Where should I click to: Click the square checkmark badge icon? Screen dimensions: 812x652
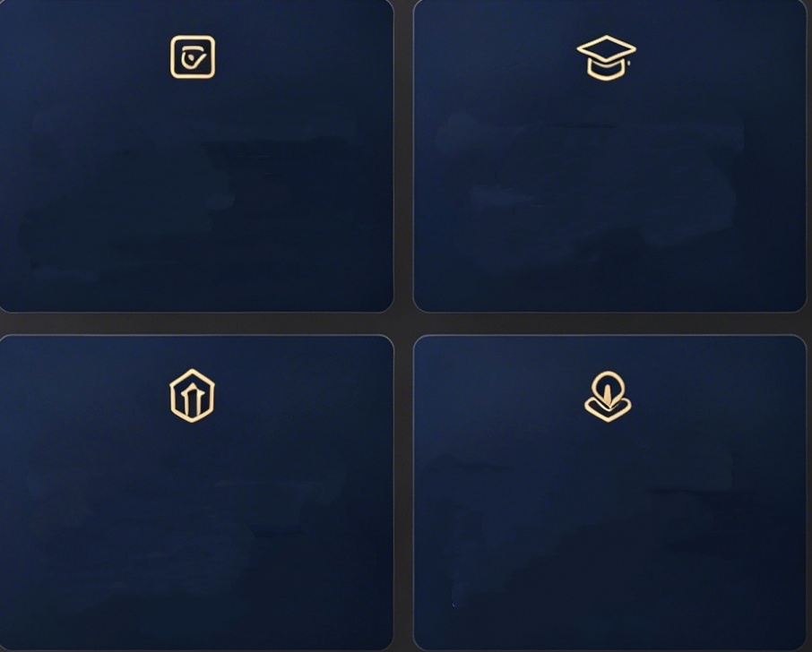tap(193, 57)
